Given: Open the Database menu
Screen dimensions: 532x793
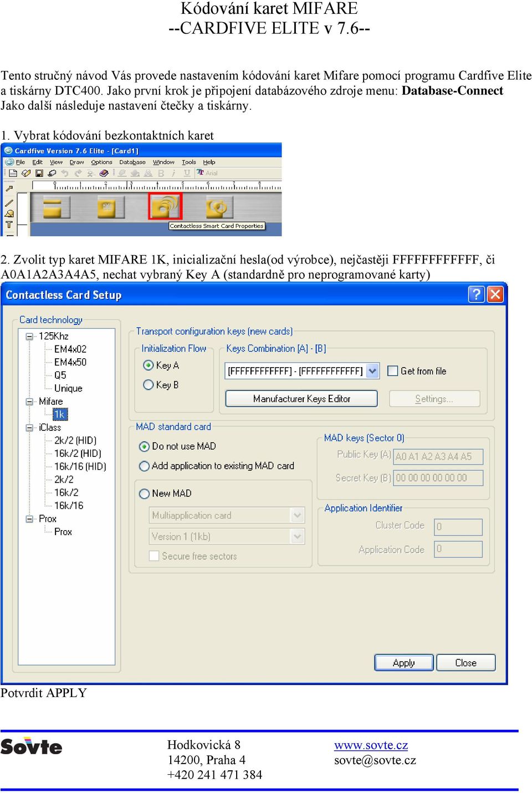Looking at the screenshot, I should (132, 162).
